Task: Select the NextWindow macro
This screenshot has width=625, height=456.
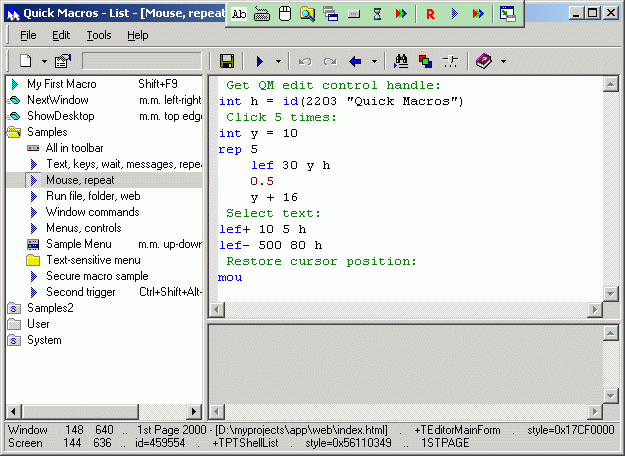Action: [x=58, y=100]
